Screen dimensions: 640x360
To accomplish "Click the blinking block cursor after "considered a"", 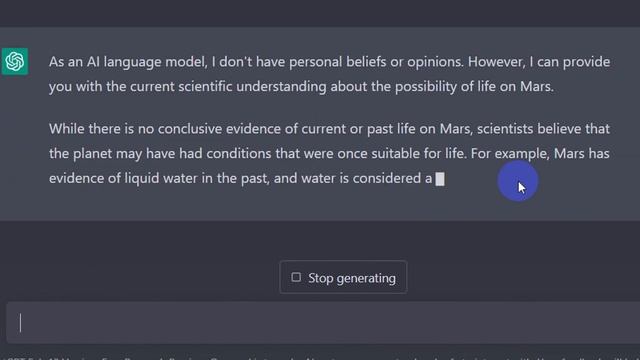I will pos(440,179).
